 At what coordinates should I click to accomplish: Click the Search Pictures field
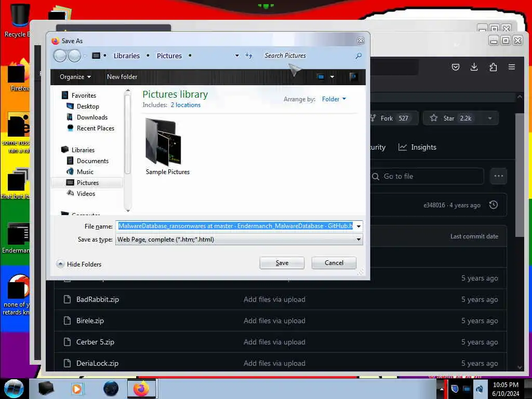(308, 56)
